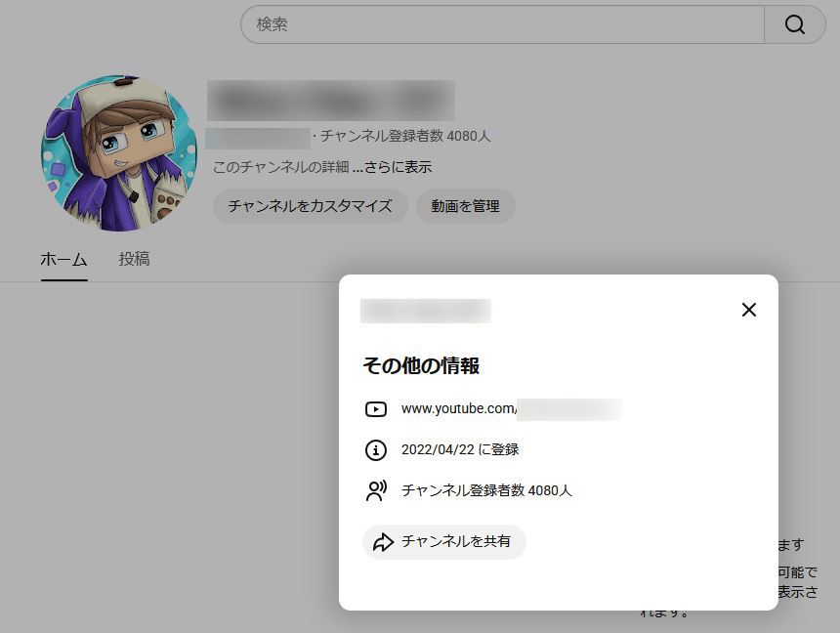Open the ホーム tab
Viewport: 840px width, 633px height.
[x=63, y=259]
